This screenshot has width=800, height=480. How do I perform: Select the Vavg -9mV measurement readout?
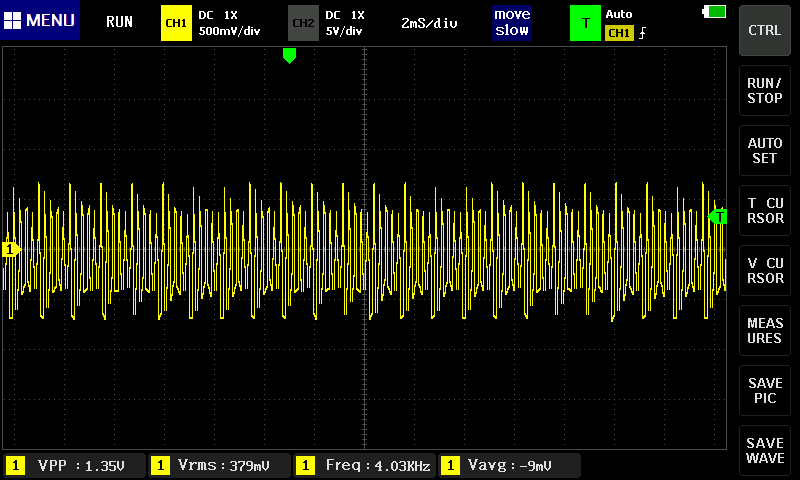point(510,465)
